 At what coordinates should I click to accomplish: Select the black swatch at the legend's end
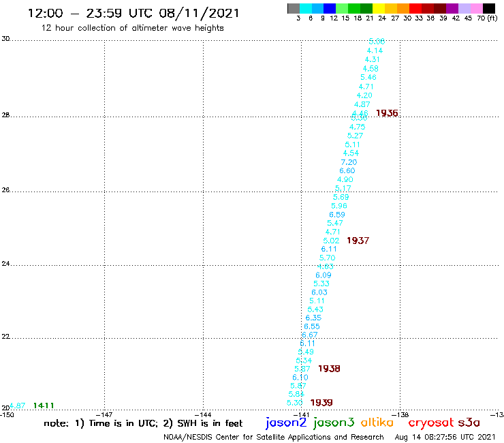coord(489,8)
